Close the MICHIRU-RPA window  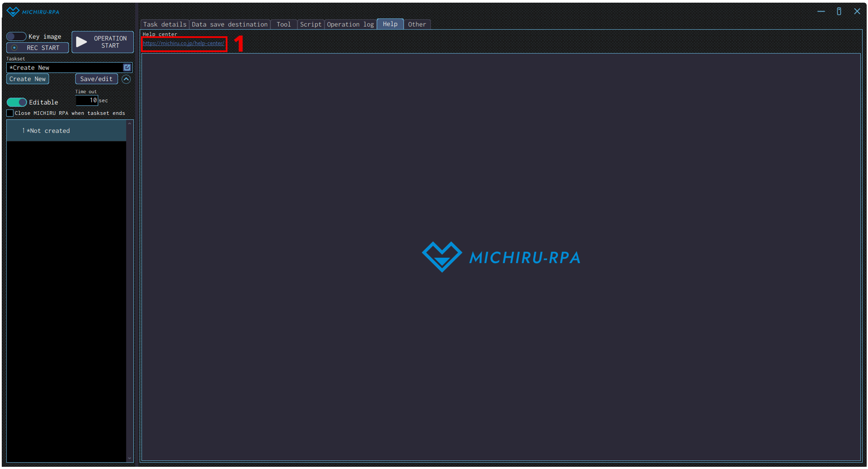click(857, 11)
